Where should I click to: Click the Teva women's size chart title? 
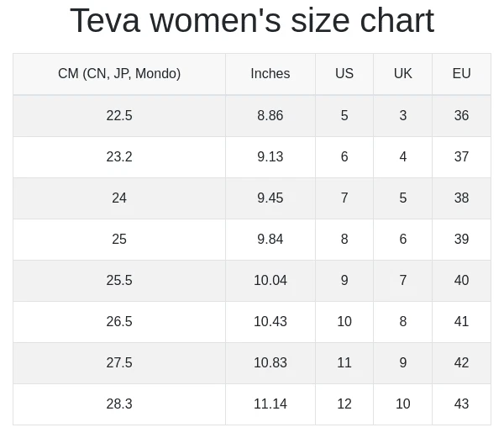[252, 20]
